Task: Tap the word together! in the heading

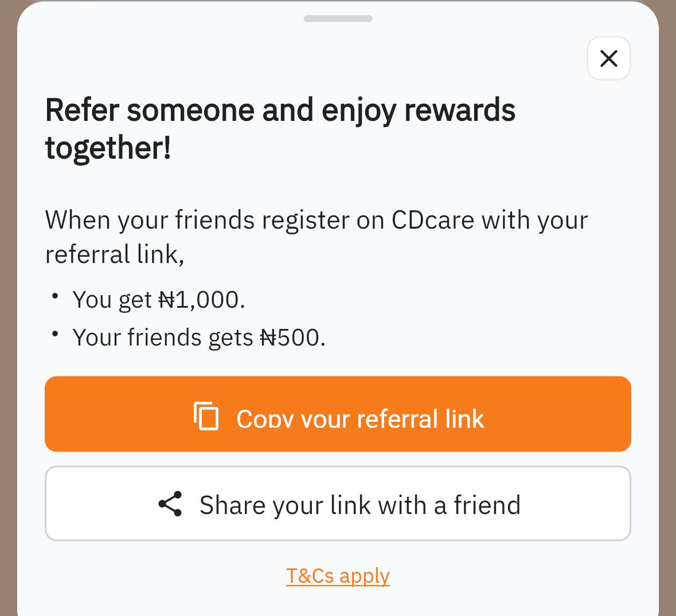Action: click(x=108, y=148)
